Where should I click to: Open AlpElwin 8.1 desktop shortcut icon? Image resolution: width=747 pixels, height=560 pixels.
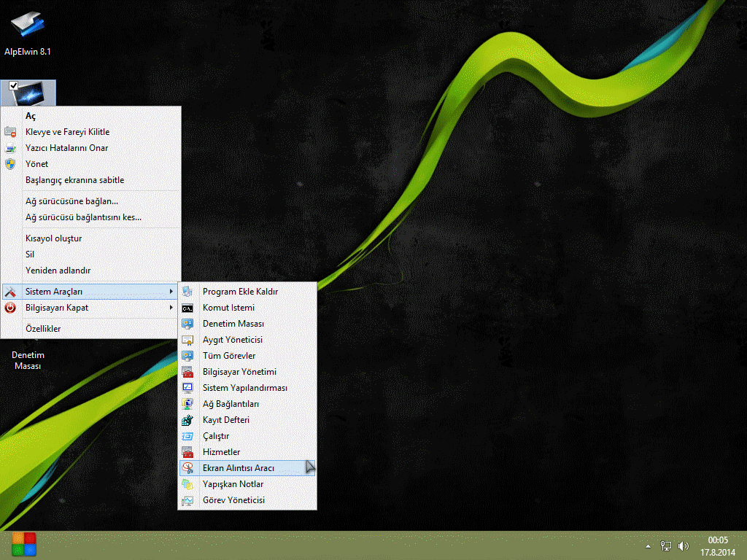click(x=27, y=26)
